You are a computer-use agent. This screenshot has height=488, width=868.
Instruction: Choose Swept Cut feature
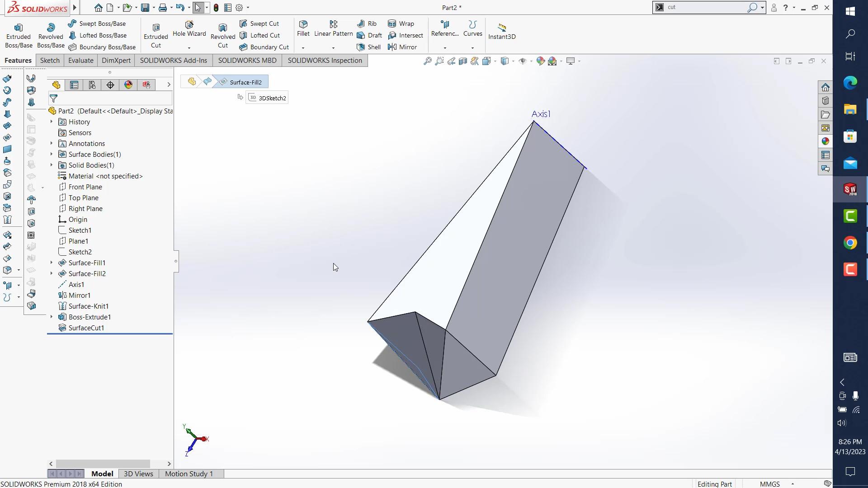point(259,23)
